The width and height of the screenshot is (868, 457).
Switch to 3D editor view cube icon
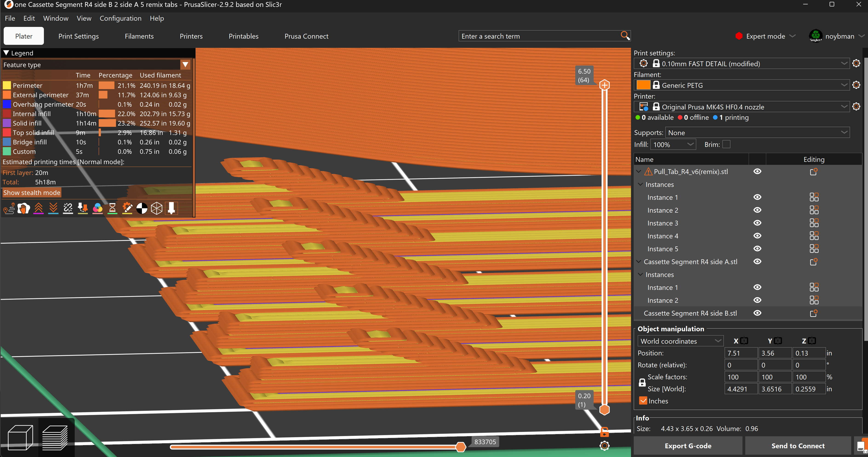coord(20,437)
